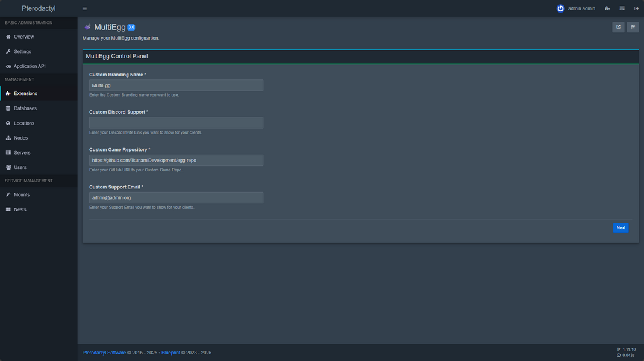The image size is (644, 361).
Task: Open Users management page
Action: tap(39, 167)
